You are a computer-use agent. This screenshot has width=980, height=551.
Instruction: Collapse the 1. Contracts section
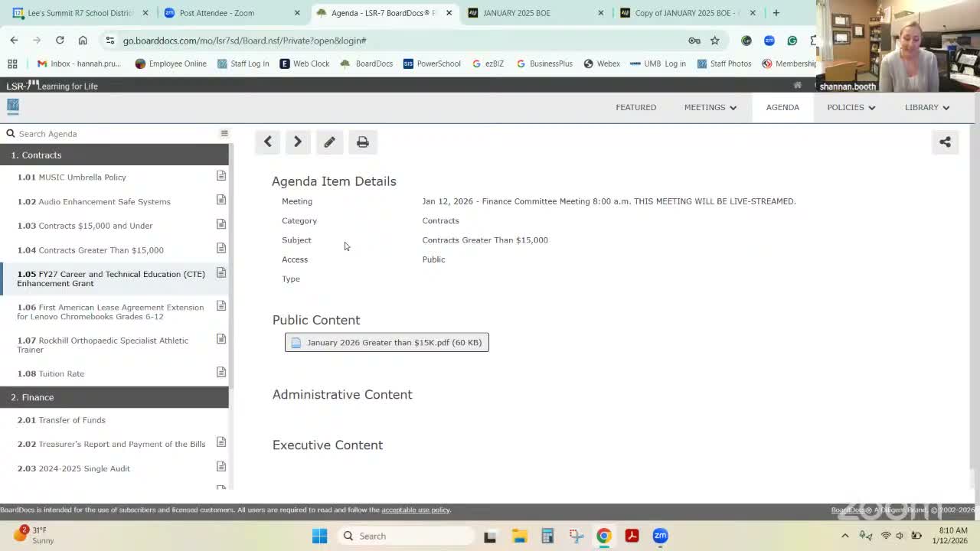point(114,155)
